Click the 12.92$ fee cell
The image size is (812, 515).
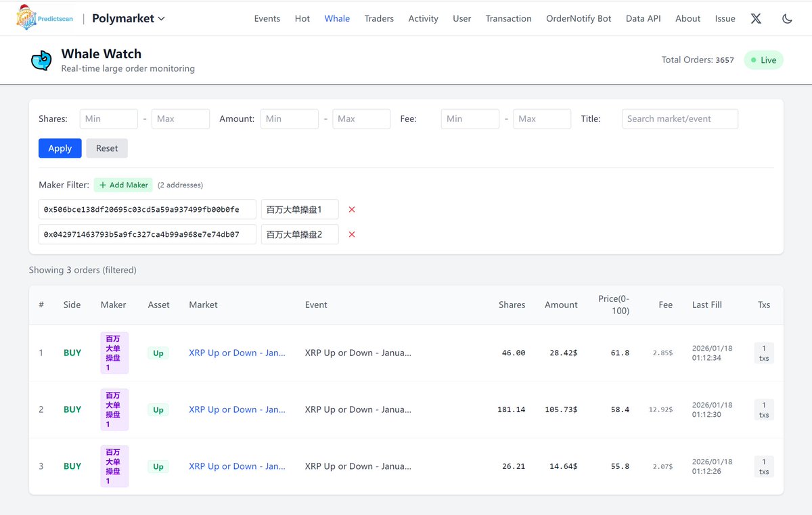click(661, 409)
